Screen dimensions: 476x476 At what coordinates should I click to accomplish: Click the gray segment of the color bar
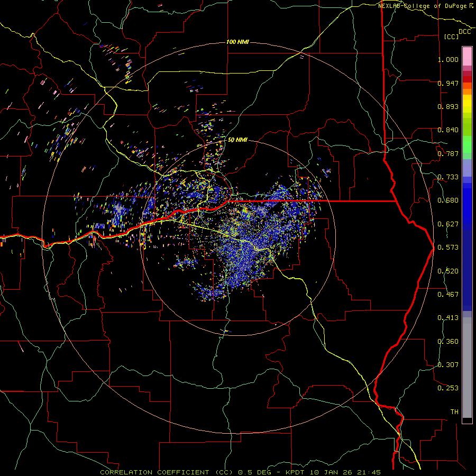tap(467, 368)
